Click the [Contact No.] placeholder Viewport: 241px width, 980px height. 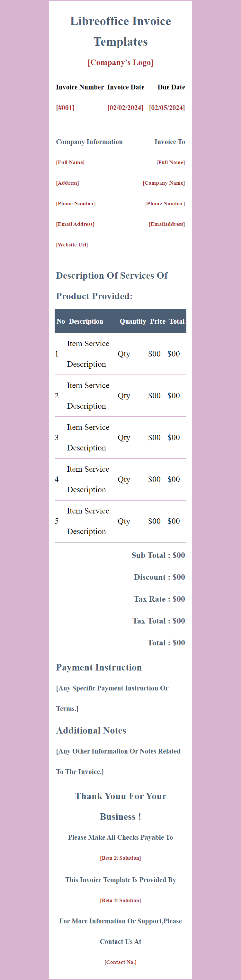point(121,962)
